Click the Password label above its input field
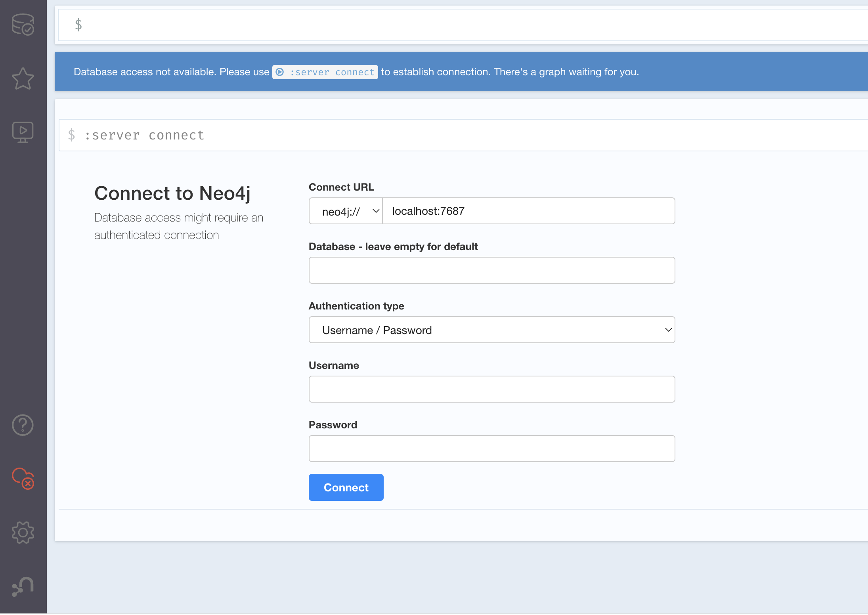Image resolution: width=868 pixels, height=615 pixels. tap(333, 425)
